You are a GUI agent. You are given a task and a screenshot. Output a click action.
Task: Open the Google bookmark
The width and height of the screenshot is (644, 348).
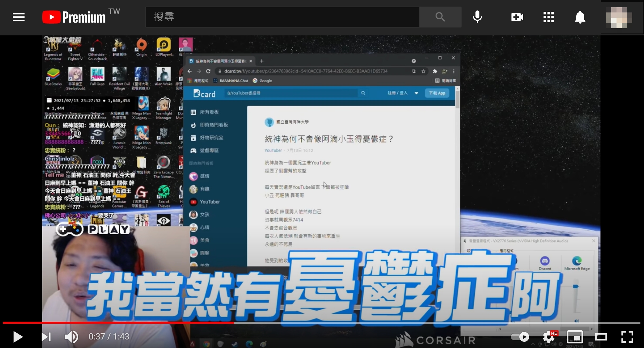tap(262, 81)
